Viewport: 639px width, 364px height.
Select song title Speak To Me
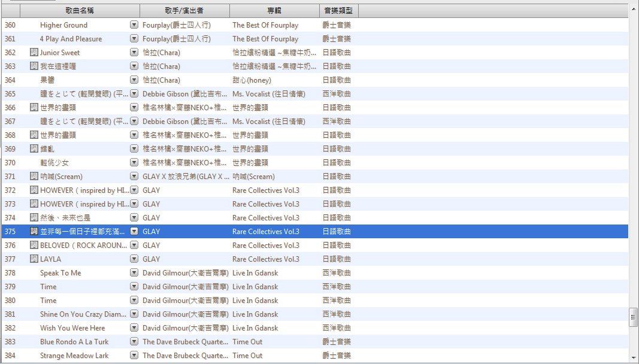(x=60, y=272)
